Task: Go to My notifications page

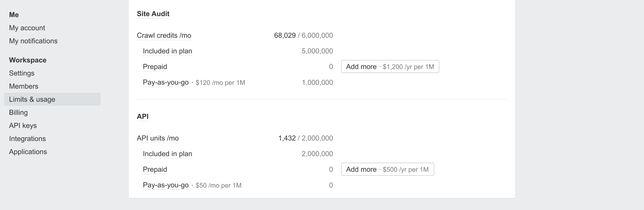Action: click(x=33, y=41)
